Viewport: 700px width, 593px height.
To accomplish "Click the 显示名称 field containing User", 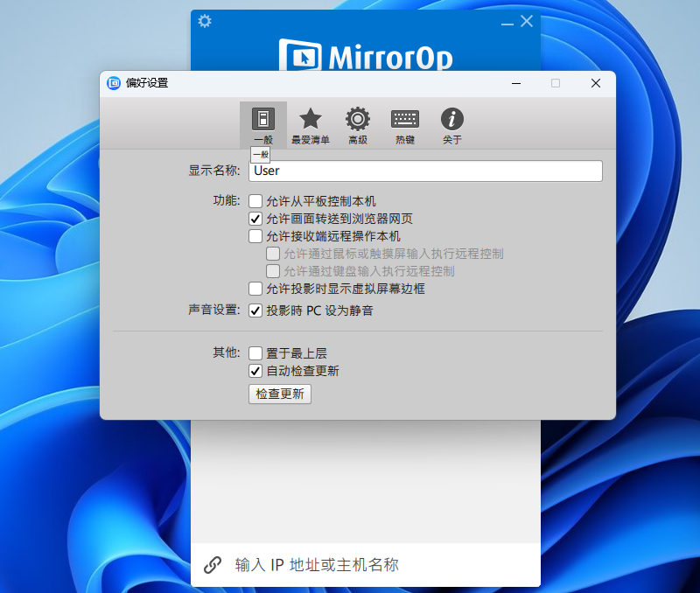I will [x=425, y=171].
